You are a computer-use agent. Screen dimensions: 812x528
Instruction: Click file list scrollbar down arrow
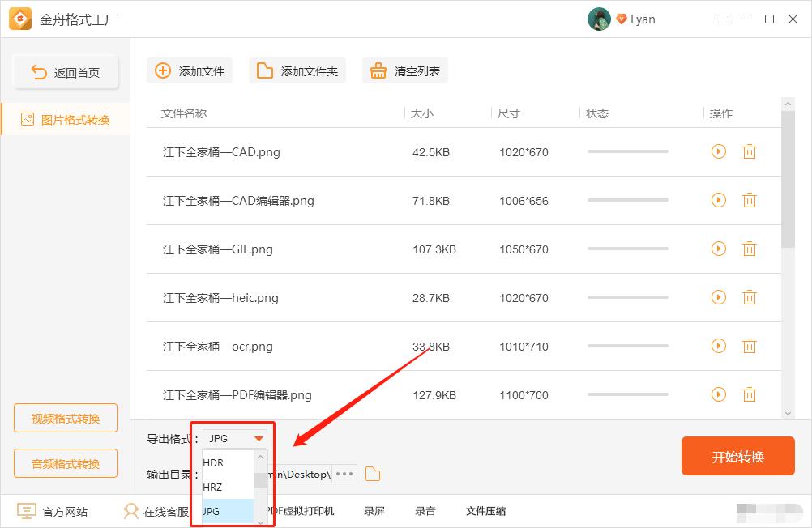[x=788, y=414]
